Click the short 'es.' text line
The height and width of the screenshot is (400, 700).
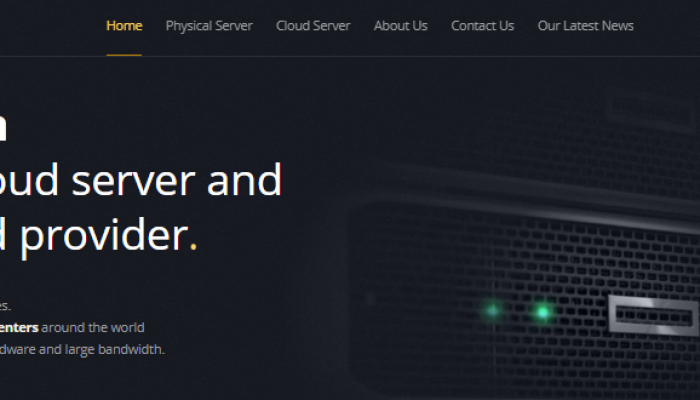tap(5, 306)
